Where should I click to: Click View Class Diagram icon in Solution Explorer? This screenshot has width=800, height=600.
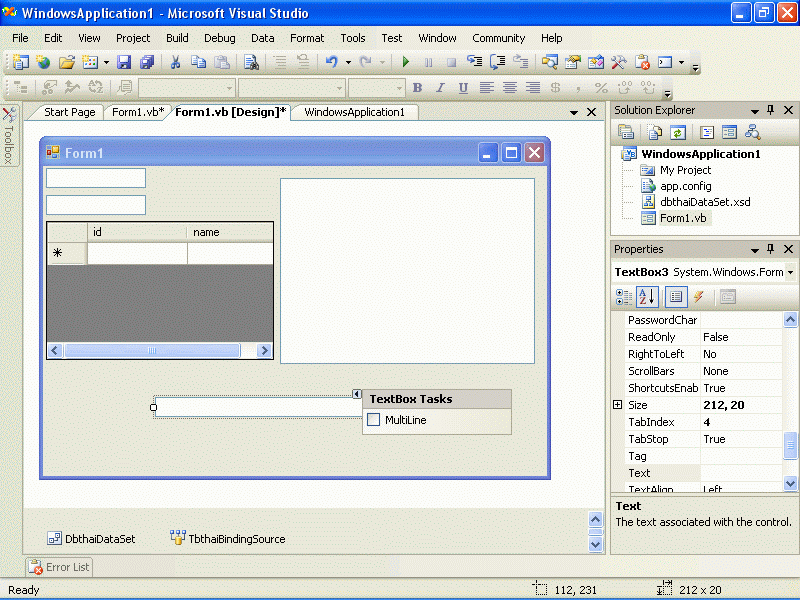coord(753,133)
